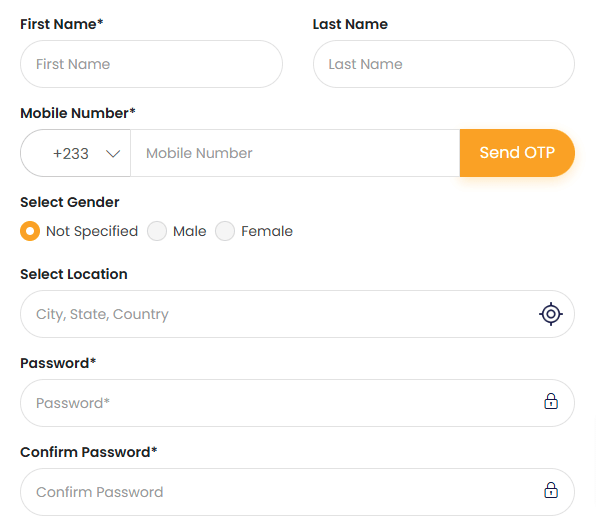The height and width of the screenshot is (532, 596).
Task: Choose the Male radio button
Action: point(157,231)
